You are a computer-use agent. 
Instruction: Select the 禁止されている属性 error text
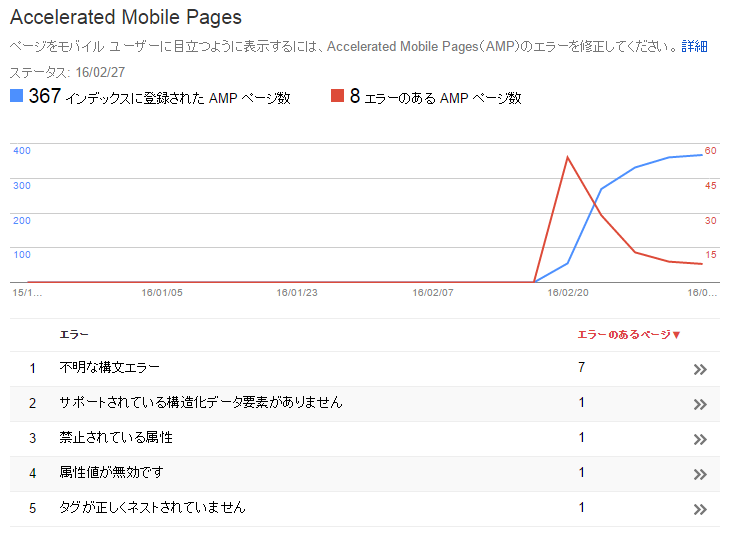(116, 438)
